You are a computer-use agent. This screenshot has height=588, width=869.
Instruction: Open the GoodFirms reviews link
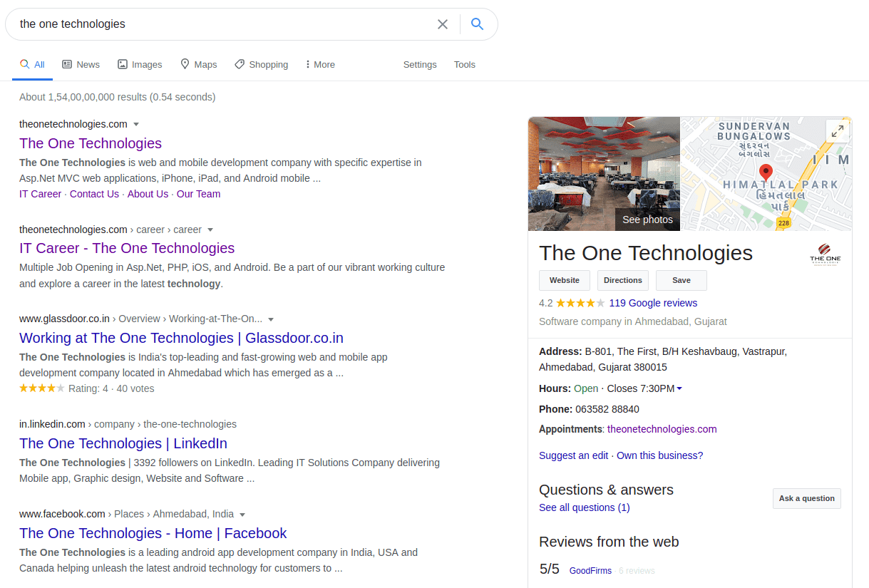pyautogui.click(x=590, y=571)
